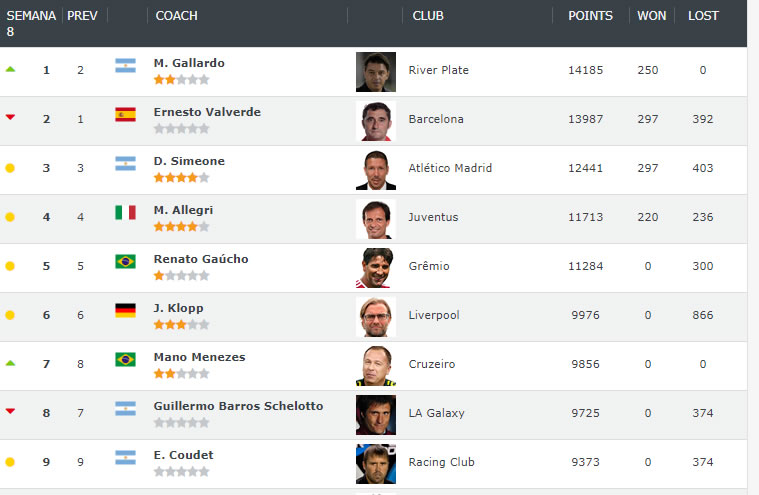Sort by the POINTS column header

tap(590, 16)
